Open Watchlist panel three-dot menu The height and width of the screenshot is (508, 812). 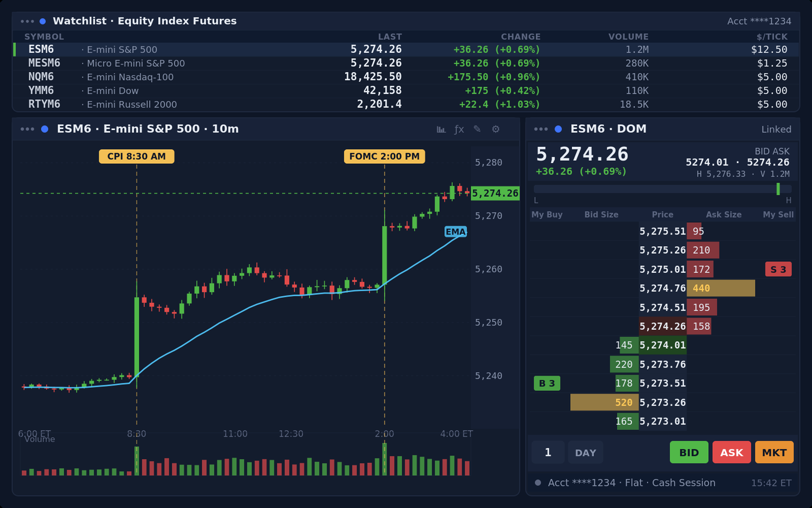coord(27,21)
